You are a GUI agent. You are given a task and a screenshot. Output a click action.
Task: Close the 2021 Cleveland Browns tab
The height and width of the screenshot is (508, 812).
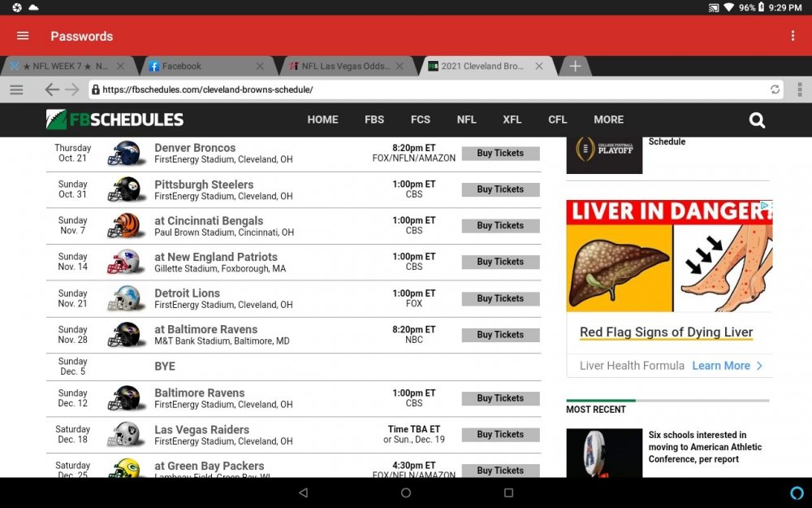(539, 67)
